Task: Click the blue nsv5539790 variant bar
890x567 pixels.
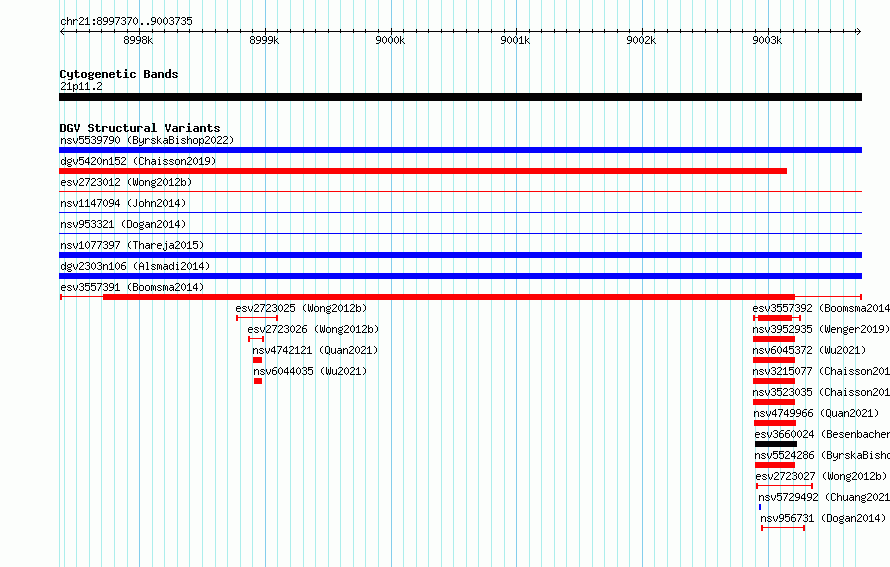Action: point(460,150)
